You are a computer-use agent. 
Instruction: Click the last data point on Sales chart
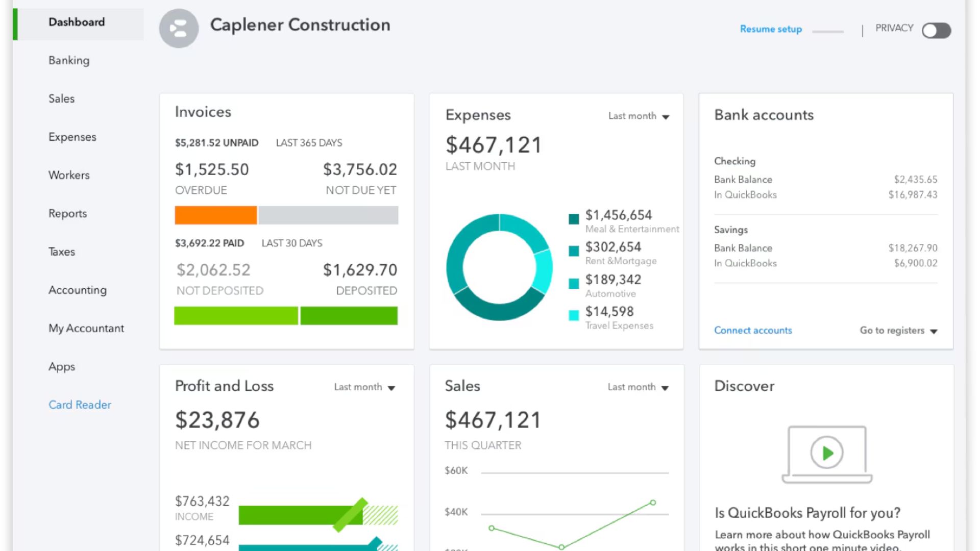(x=653, y=503)
